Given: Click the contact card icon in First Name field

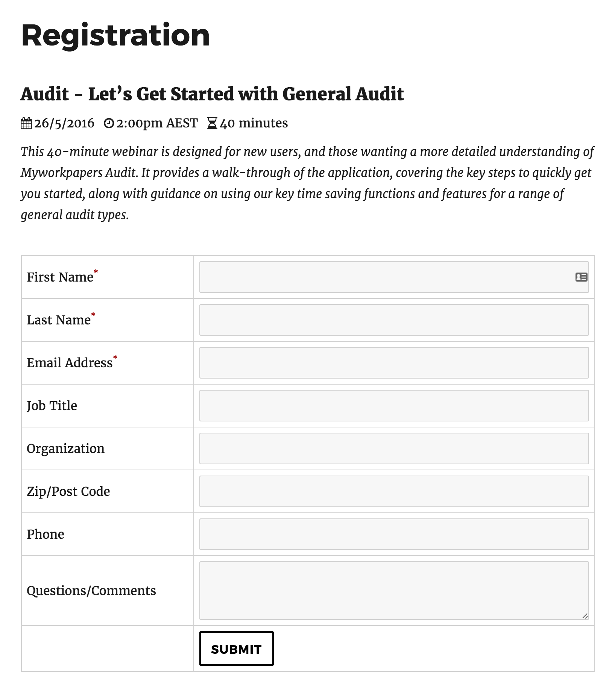Looking at the screenshot, I should coord(581,277).
